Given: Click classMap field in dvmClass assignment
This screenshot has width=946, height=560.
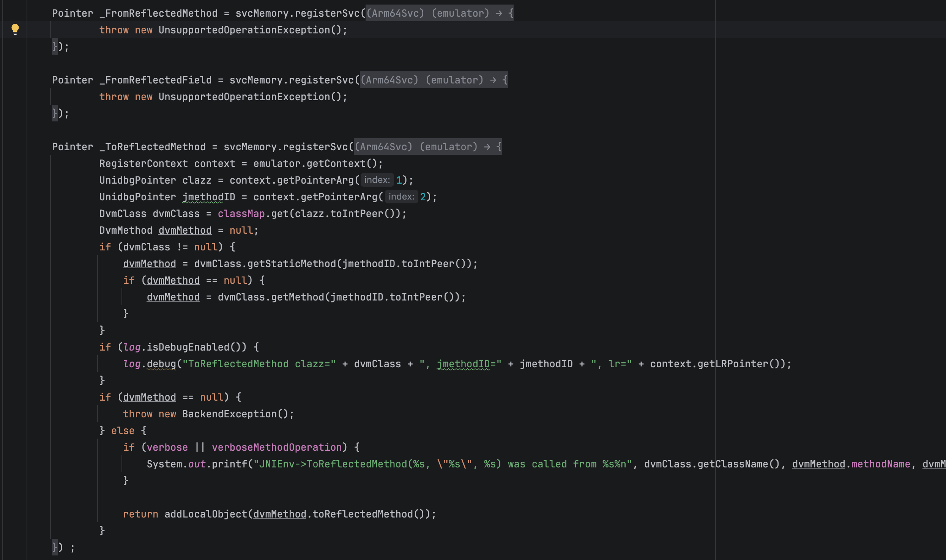Looking at the screenshot, I should (x=241, y=214).
